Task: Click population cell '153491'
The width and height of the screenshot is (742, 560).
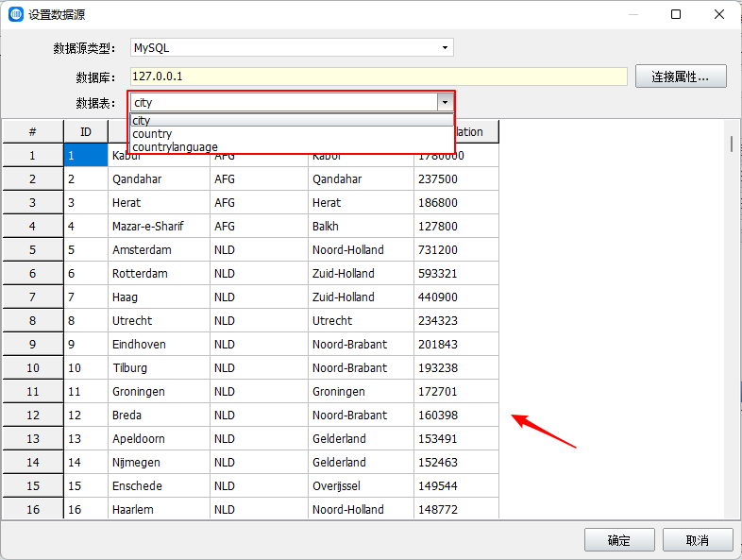Action: 456,439
